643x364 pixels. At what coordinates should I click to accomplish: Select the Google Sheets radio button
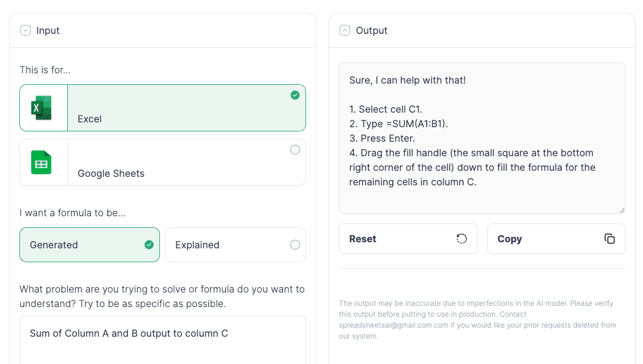(295, 150)
